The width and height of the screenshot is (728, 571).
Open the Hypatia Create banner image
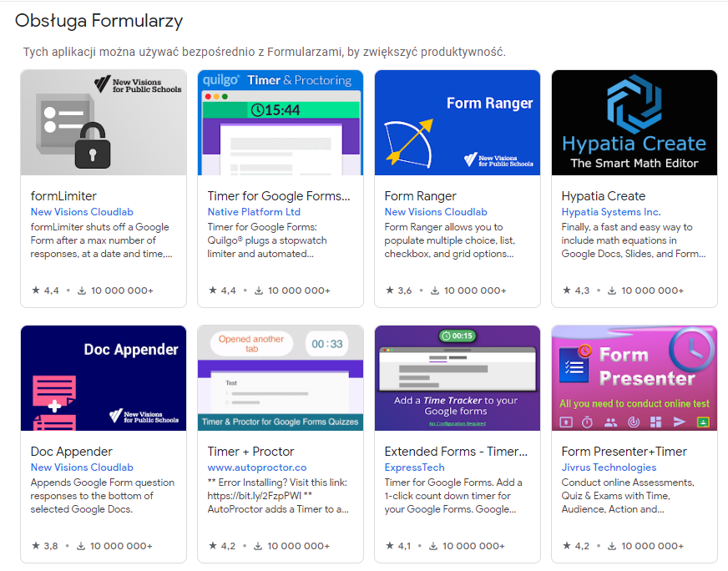[x=634, y=123]
